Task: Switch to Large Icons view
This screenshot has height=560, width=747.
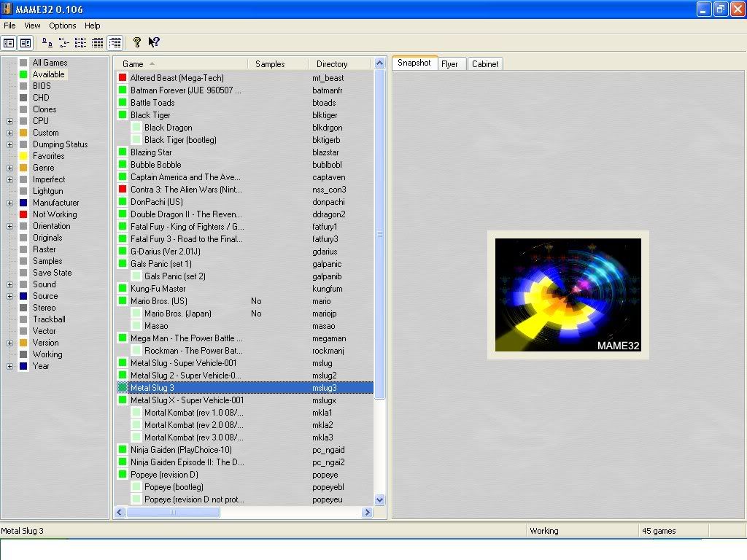Action: click(x=47, y=43)
